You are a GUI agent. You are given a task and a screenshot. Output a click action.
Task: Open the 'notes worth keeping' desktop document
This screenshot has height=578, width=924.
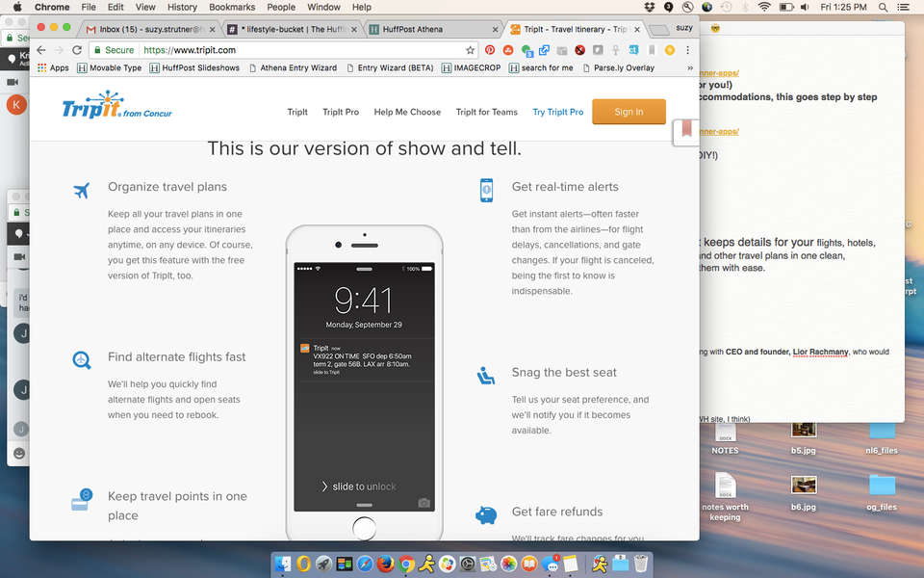[x=725, y=497]
